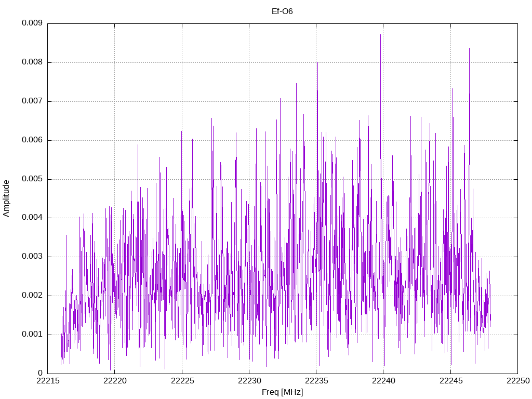Viewport: 532px width, 399px height.
Task: Click the 22235 x-axis tick label
Action: click(316, 381)
